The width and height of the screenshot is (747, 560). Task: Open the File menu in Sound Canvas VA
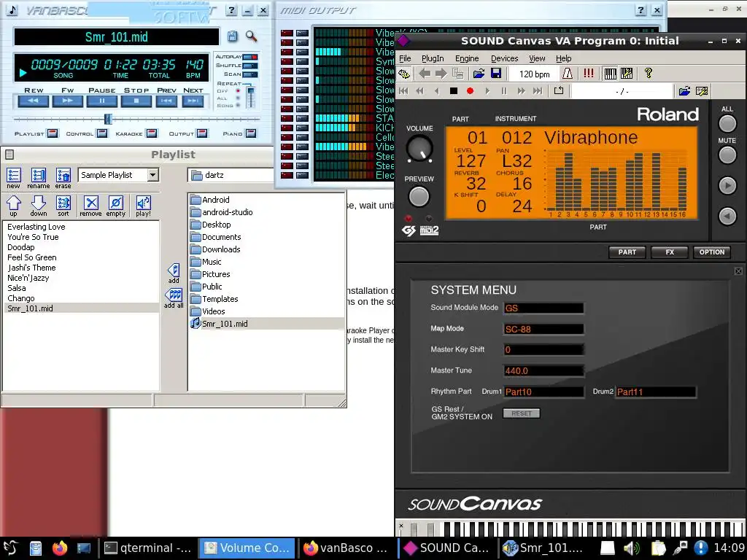click(405, 58)
